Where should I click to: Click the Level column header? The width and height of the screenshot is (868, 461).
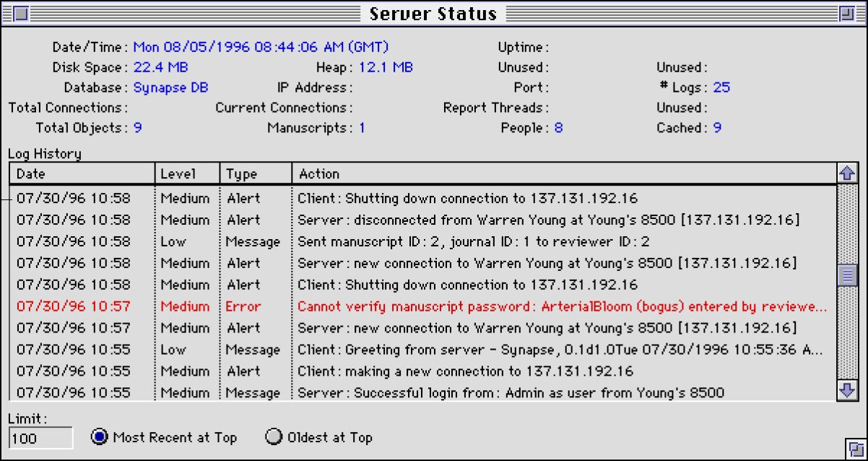187,173
